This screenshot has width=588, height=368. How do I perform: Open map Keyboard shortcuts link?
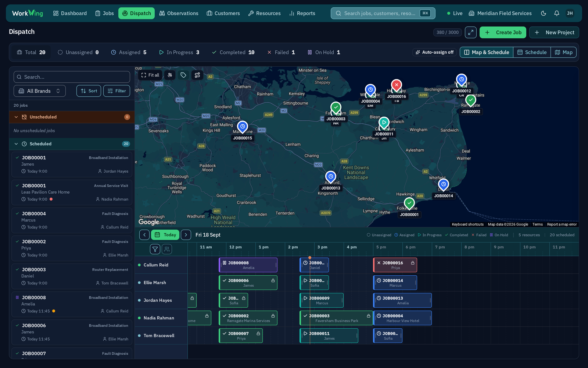pos(467,224)
